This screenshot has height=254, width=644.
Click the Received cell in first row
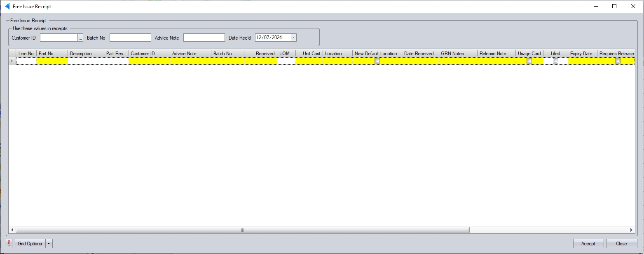click(x=260, y=61)
